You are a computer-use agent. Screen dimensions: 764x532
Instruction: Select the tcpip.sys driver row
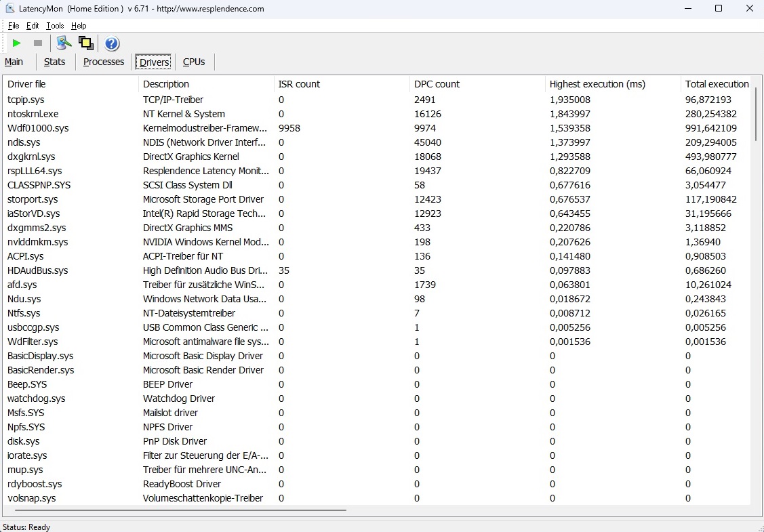point(377,100)
